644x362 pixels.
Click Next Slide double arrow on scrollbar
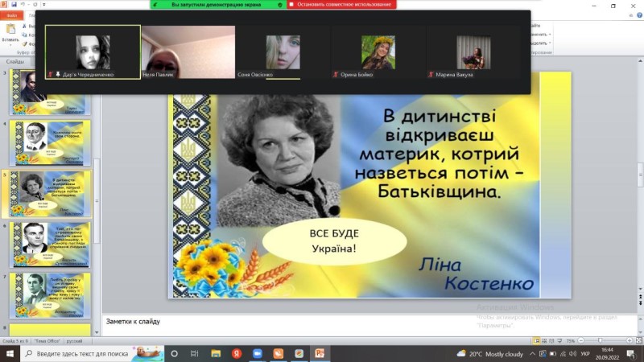[x=640, y=302]
